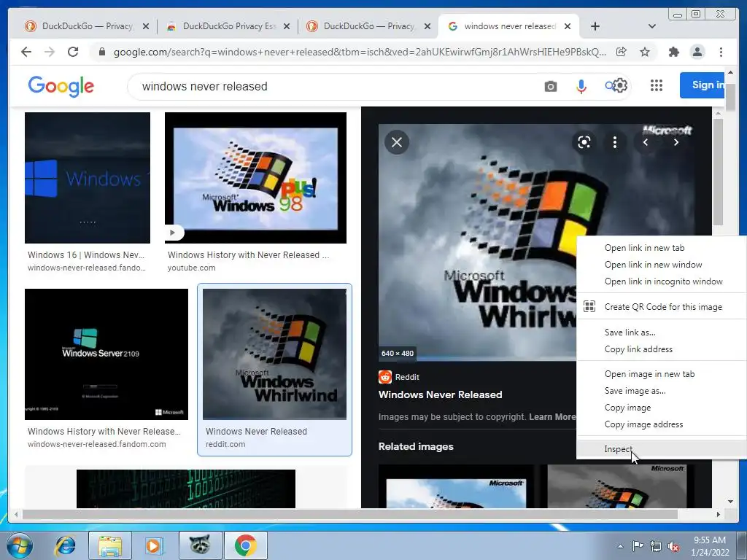Click 'Windows History with Never Released ...' youtube caption
This screenshot has width=747, height=560.
point(248,254)
